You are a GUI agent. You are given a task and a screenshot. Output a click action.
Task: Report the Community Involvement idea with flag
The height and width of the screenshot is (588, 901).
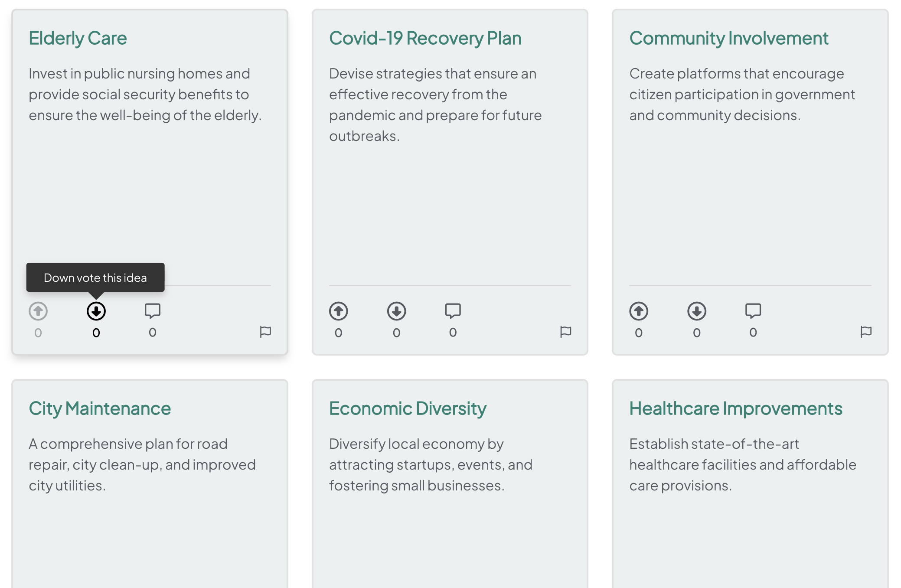866,332
